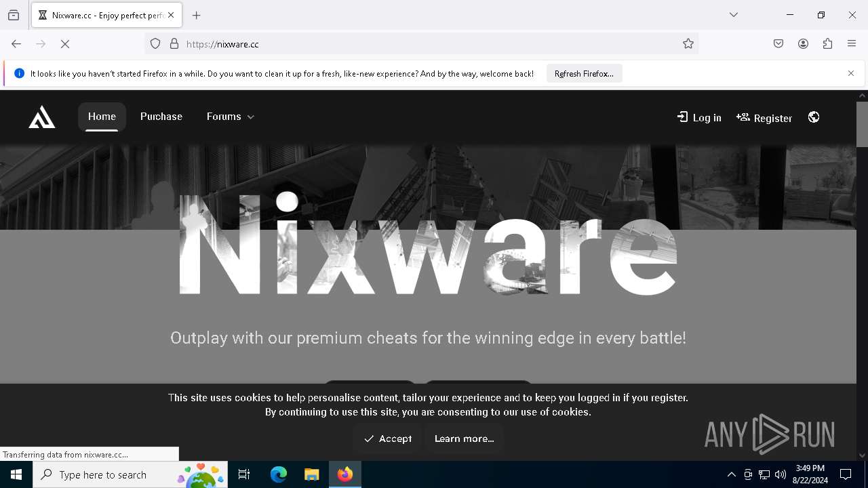Close the Nixware.cc tab
Screen dimensions: 868x488
click(x=171, y=15)
